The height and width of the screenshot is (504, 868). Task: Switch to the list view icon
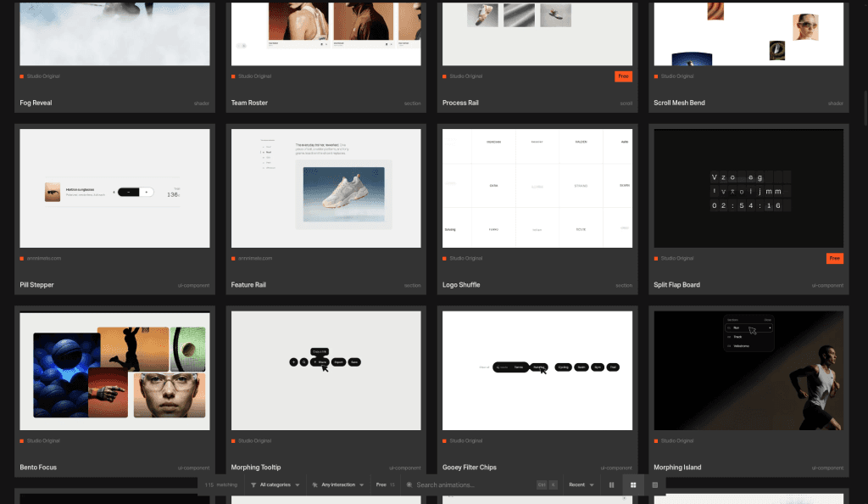click(655, 484)
